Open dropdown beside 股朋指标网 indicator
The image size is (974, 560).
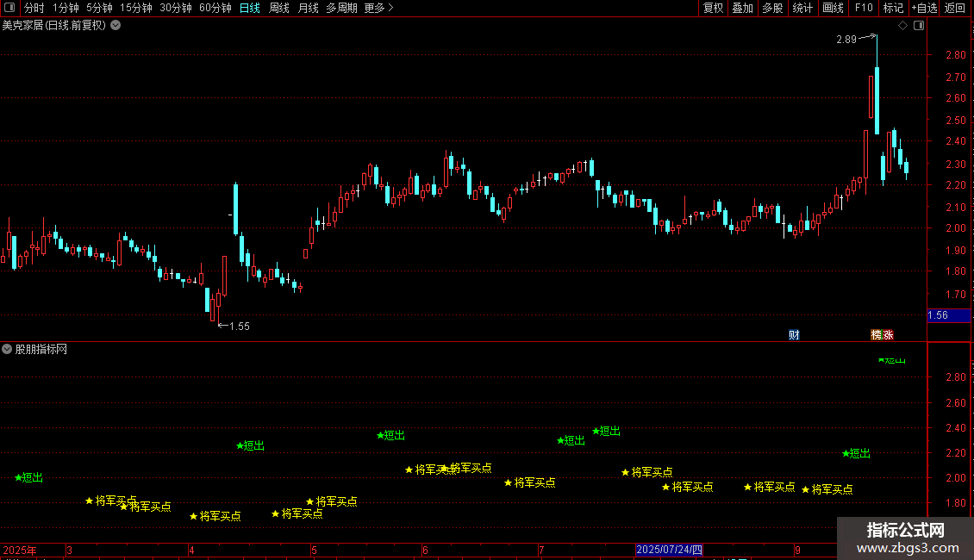click(x=7, y=349)
